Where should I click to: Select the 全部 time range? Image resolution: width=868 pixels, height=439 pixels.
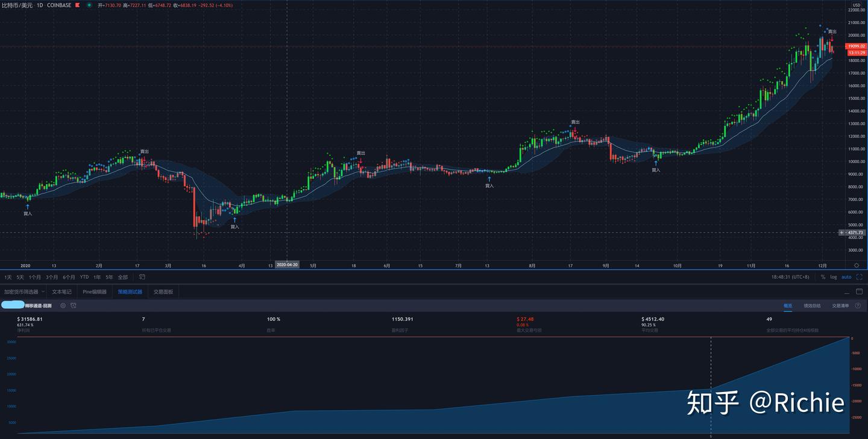click(x=124, y=277)
